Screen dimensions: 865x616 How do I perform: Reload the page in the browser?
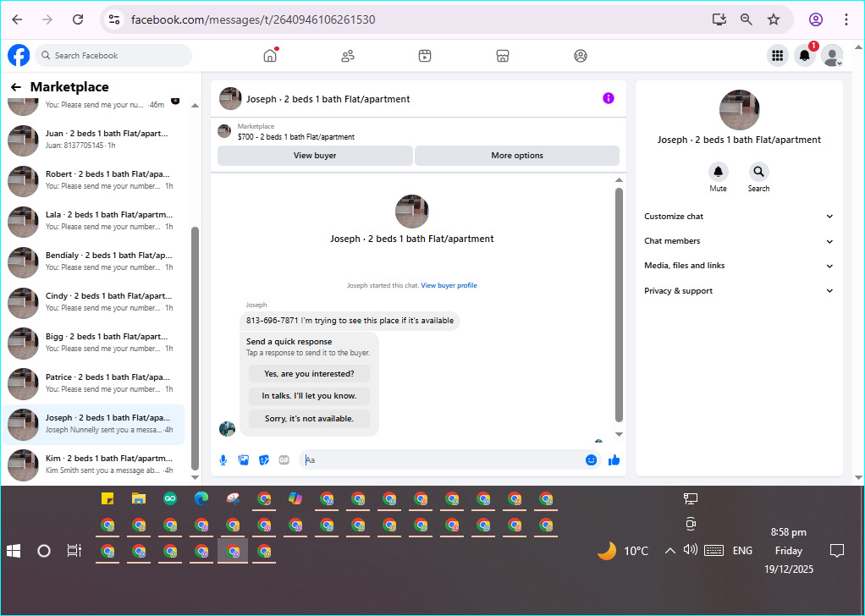(79, 19)
